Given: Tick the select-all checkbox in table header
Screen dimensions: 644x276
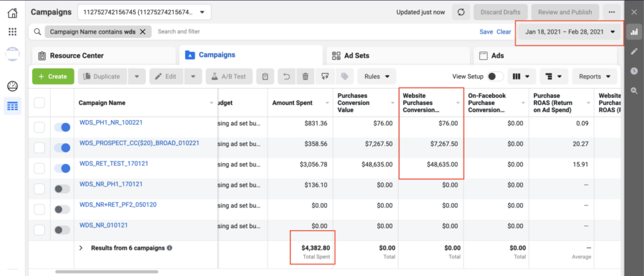Looking at the screenshot, I should pyautogui.click(x=40, y=102).
